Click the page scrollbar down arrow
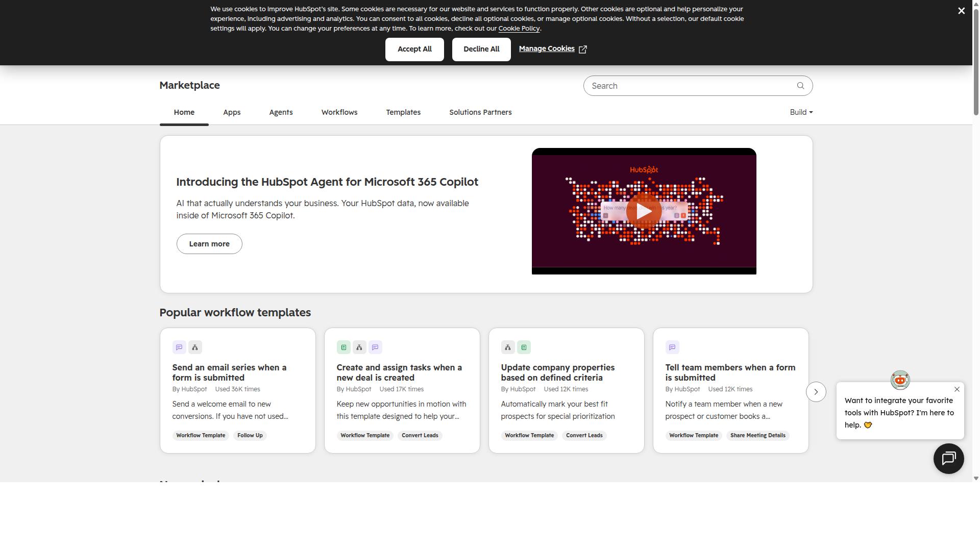 click(x=976, y=479)
